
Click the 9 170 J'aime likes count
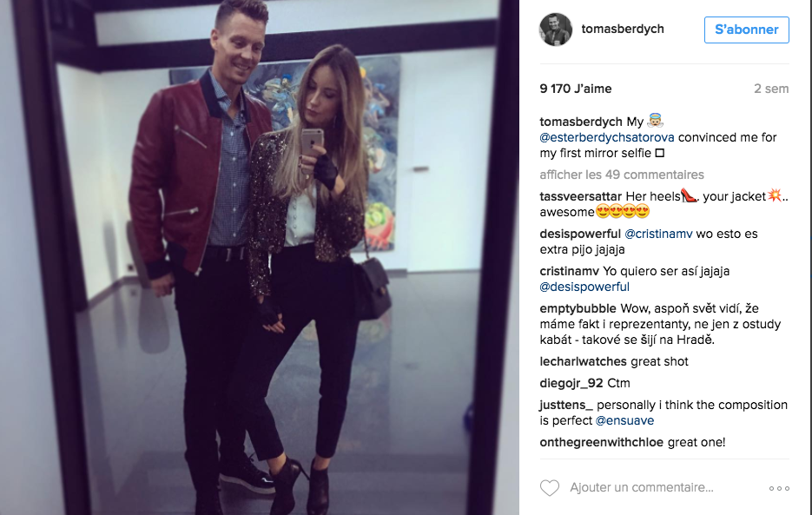tap(575, 89)
